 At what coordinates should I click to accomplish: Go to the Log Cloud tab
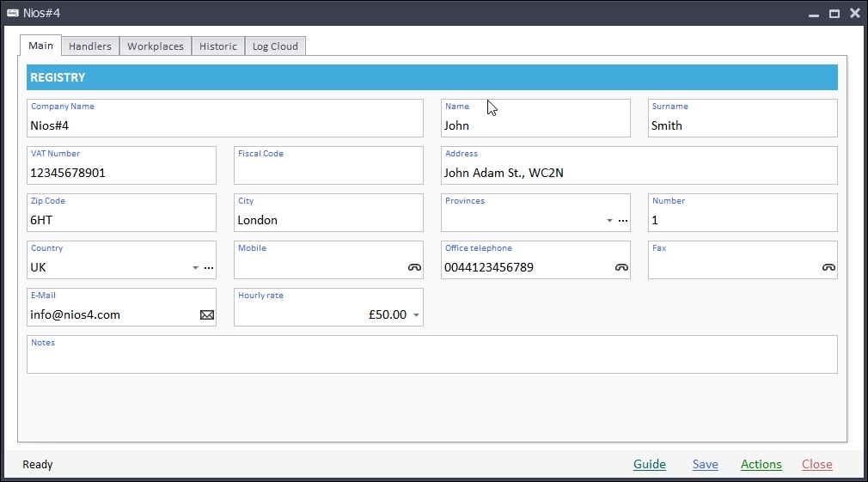(x=275, y=46)
